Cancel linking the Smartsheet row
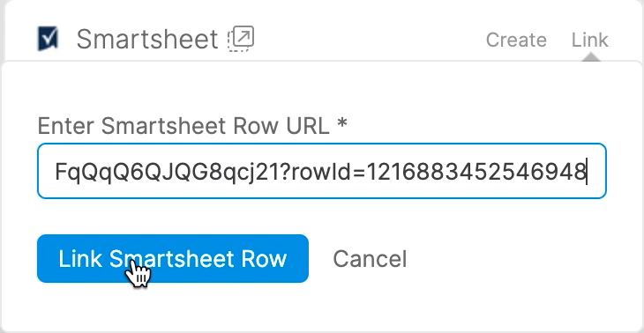 point(370,259)
